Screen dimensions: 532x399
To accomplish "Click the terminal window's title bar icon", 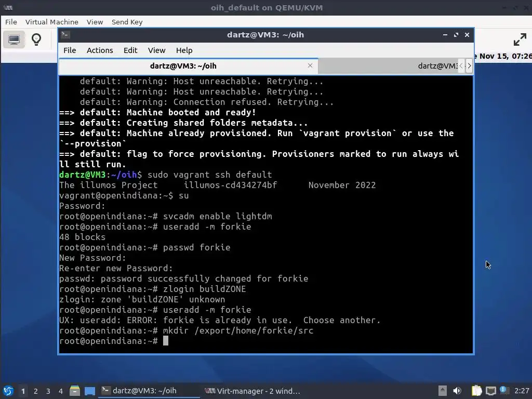I will (65, 35).
